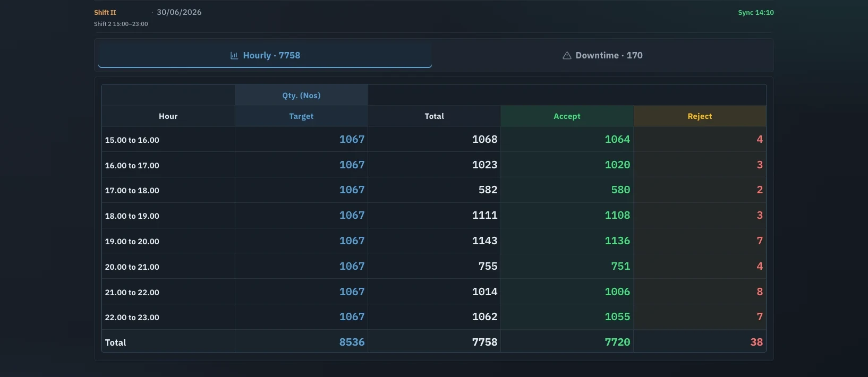This screenshot has height=377, width=868.
Task: Click reject value 8 in 21.00 row
Action: (x=760, y=292)
